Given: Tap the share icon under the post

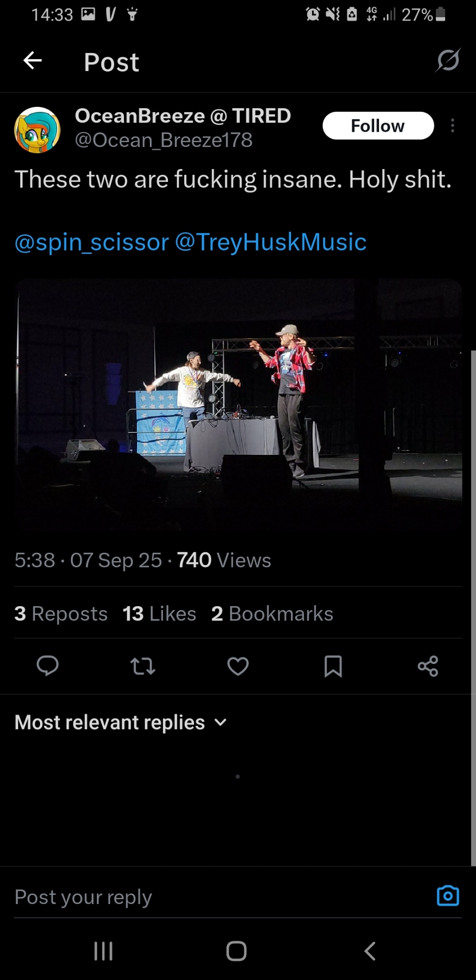Looking at the screenshot, I should pyautogui.click(x=428, y=666).
